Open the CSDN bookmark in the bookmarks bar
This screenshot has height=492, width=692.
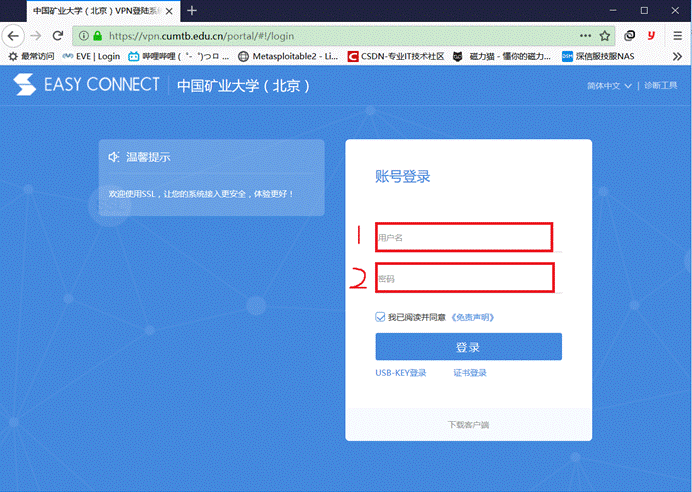pyautogui.click(x=396, y=56)
